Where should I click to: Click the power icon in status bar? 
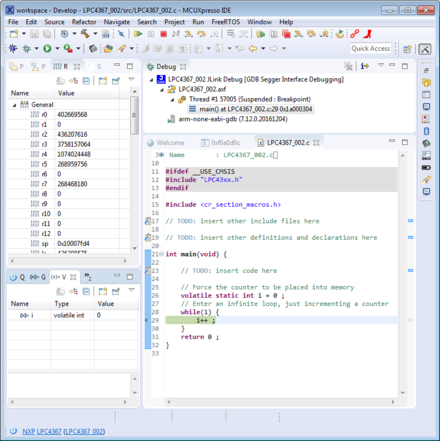pyautogui.click(x=13, y=431)
